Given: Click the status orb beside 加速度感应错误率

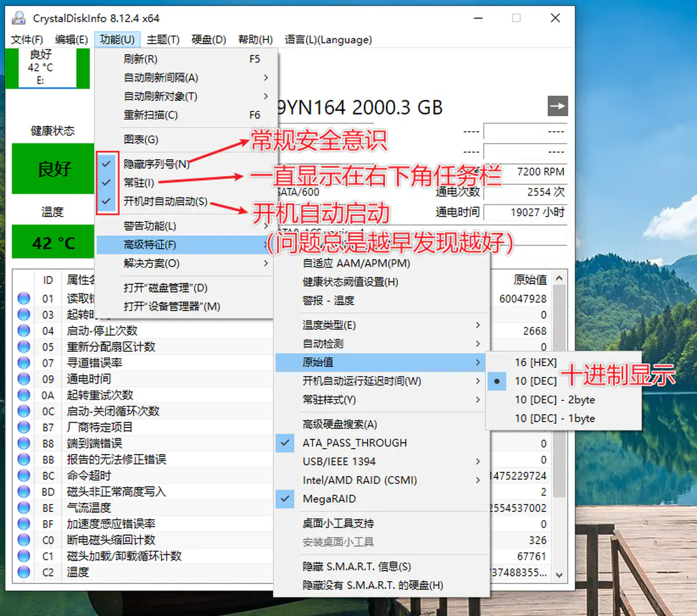Looking at the screenshot, I should tap(24, 524).
